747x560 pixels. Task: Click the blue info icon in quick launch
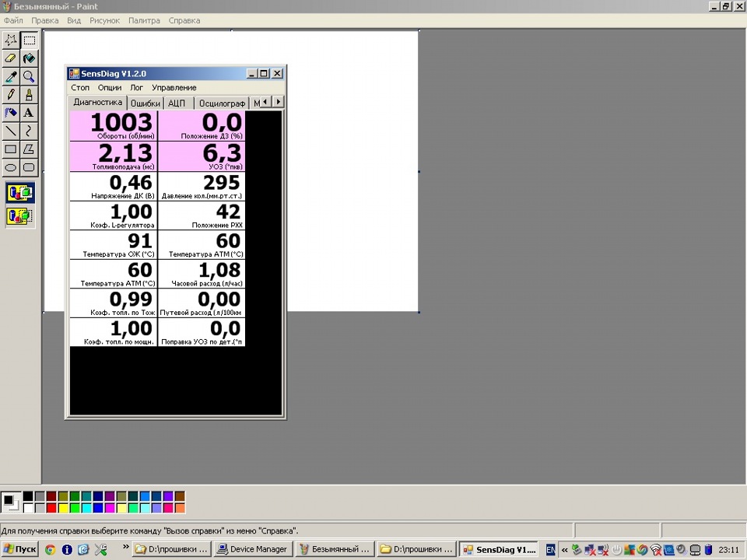tap(67, 550)
